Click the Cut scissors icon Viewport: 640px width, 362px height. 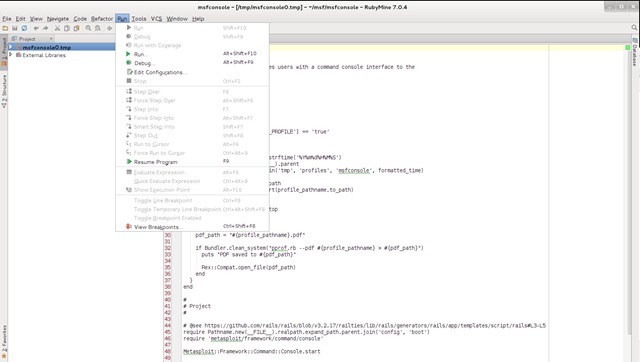[57, 28]
